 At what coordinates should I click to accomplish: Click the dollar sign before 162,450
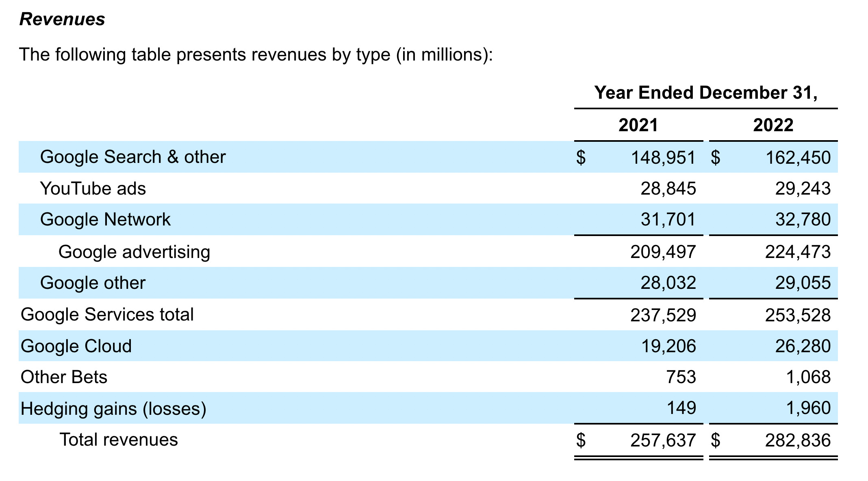click(x=716, y=157)
